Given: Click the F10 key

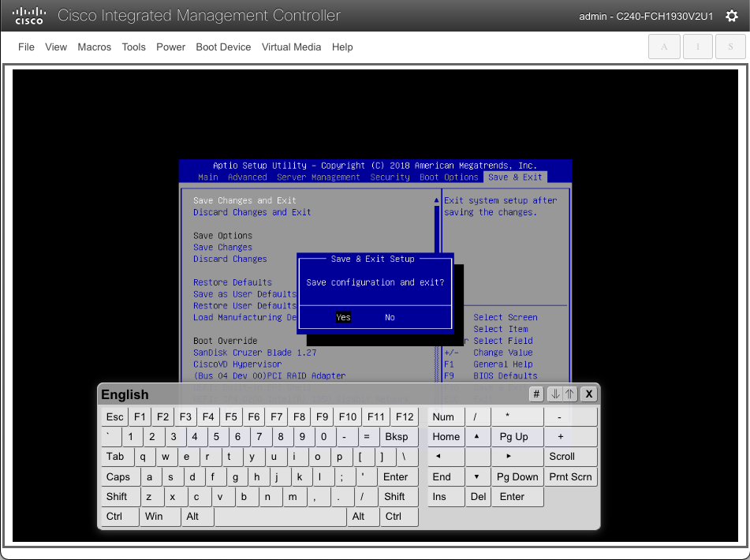Looking at the screenshot, I should [348, 416].
